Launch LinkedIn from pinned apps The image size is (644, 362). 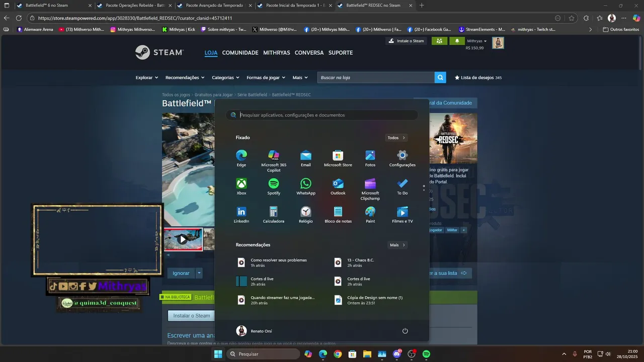(x=242, y=215)
